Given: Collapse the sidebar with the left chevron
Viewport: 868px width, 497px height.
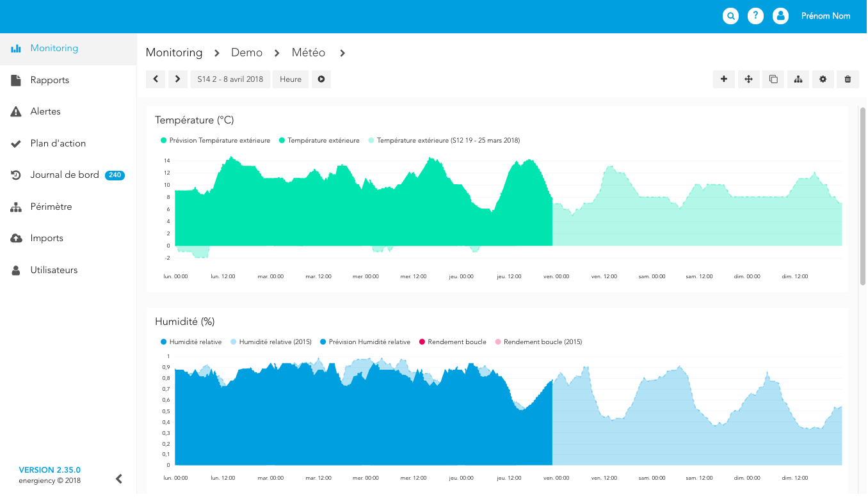Looking at the screenshot, I should tap(119, 478).
